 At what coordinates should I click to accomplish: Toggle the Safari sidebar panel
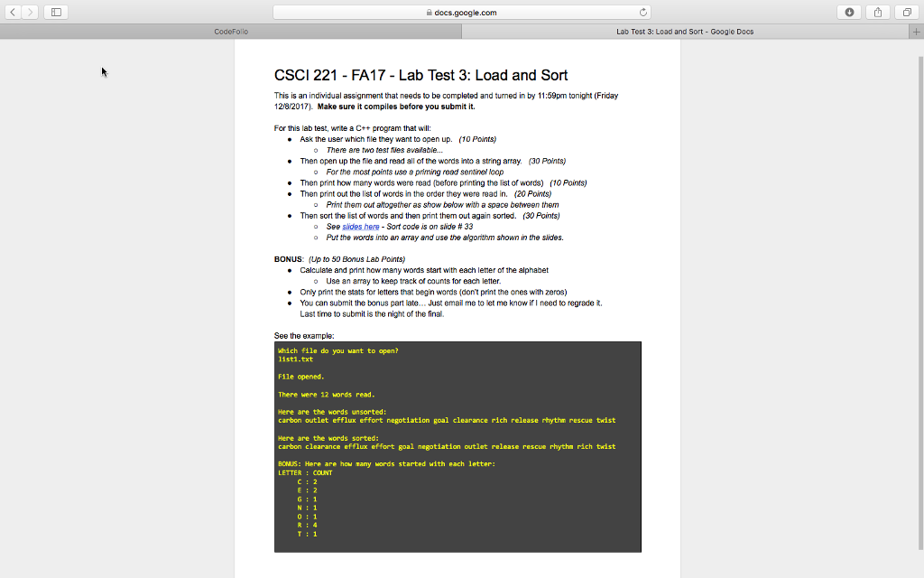56,12
